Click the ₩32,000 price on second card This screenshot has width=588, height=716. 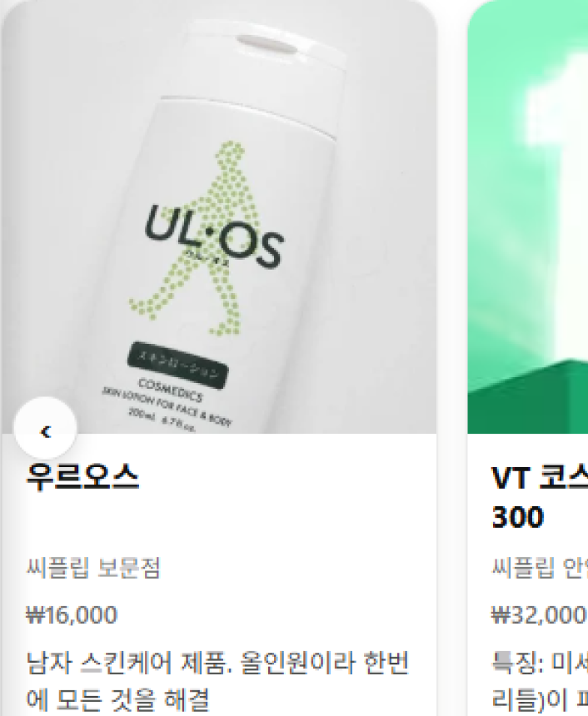click(540, 614)
